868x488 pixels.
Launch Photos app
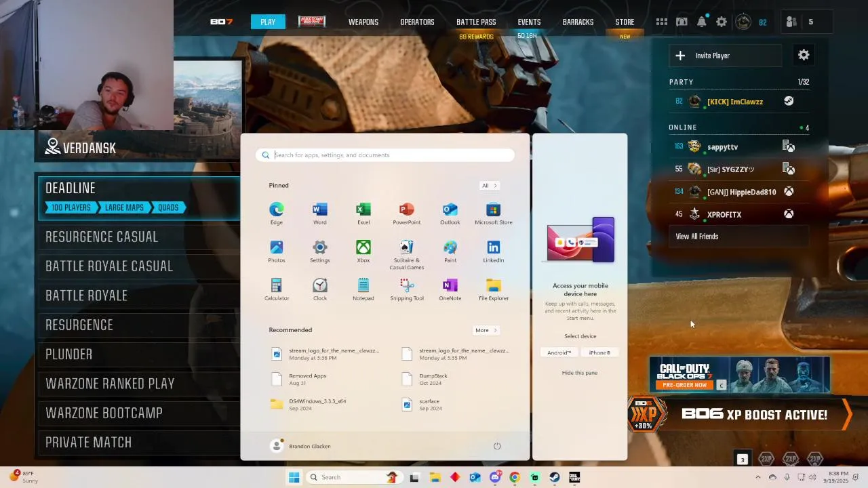(277, 251)
